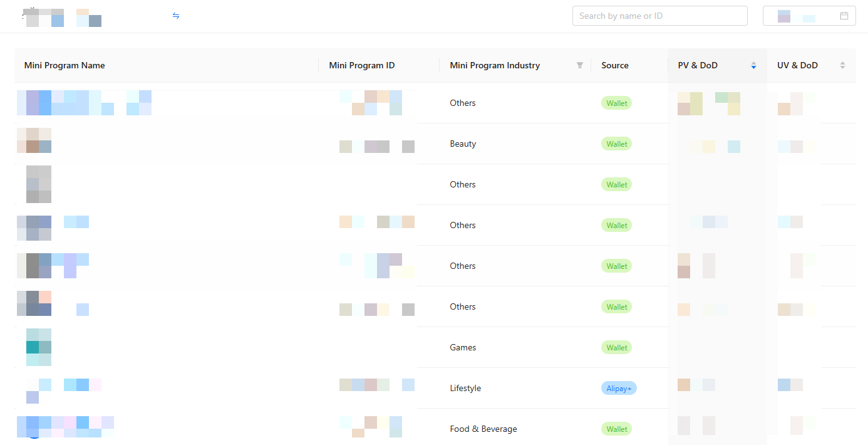Click the Mini Program Name column header
Image resolution: width=868 pixels, height=445 pixels.
click(65, 65)
